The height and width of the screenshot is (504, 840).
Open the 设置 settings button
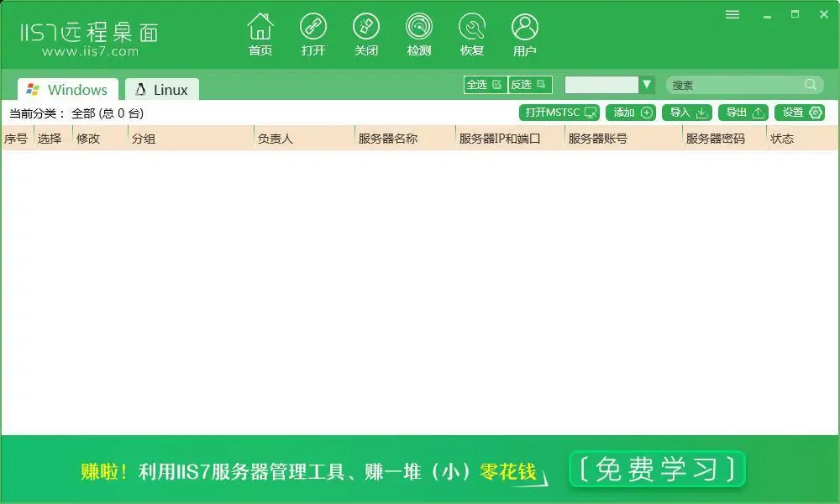(x=800, y=113)
